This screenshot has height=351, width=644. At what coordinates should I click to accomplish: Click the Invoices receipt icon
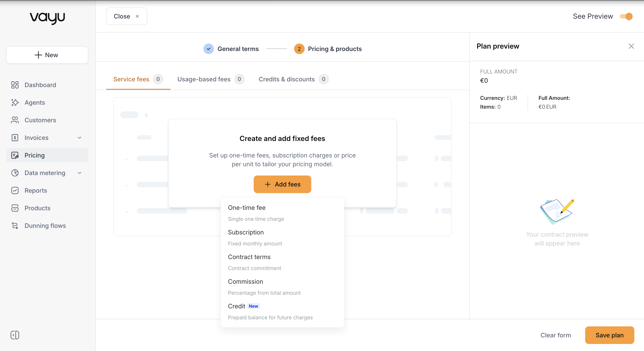(15, 138)
